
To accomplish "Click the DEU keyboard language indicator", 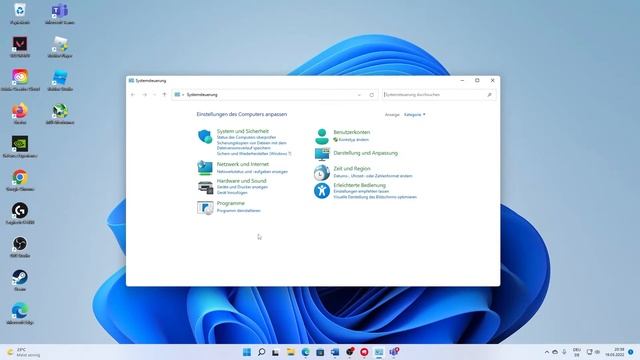I will [577, 352].
